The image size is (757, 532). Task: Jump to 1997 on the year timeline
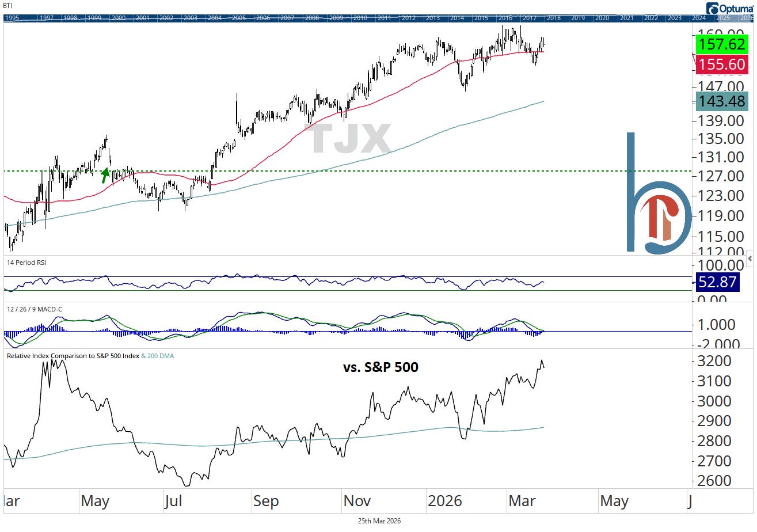47,18
